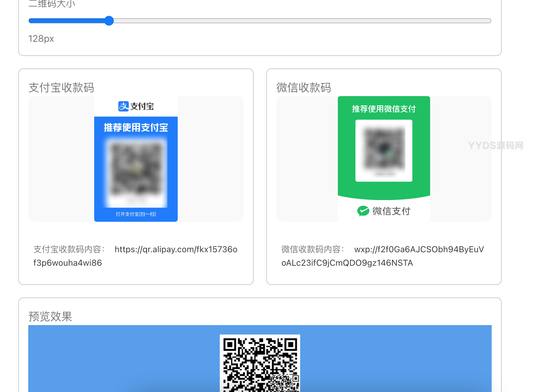
Task: Click the 微信收款码内容 label
Action: [313, 249]
